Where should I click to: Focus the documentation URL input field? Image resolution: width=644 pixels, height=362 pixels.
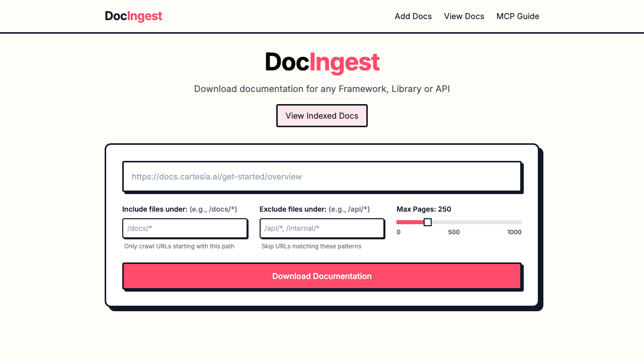(x=321, y=176)
